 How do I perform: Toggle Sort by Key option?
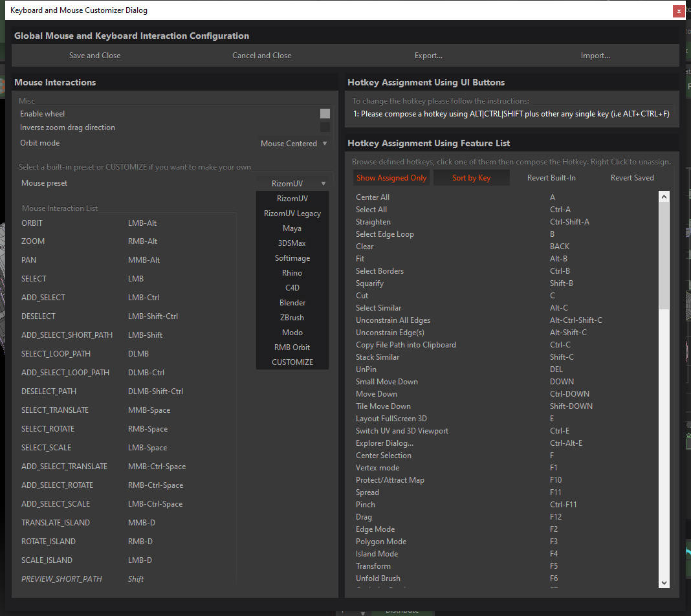point(471,178)
